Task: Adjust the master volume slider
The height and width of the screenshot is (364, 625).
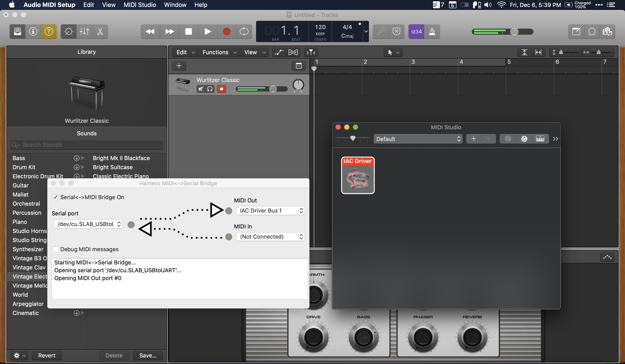Action: [x=514, y=32]
